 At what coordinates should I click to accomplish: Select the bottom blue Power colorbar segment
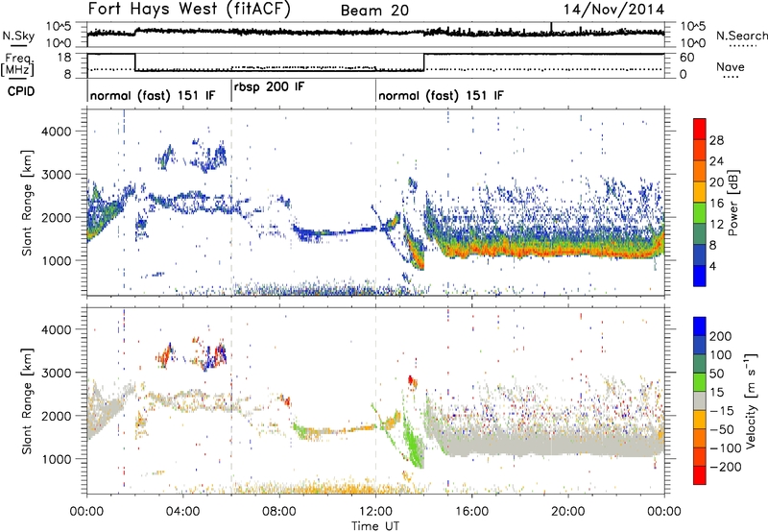click(x=700, y=276)
